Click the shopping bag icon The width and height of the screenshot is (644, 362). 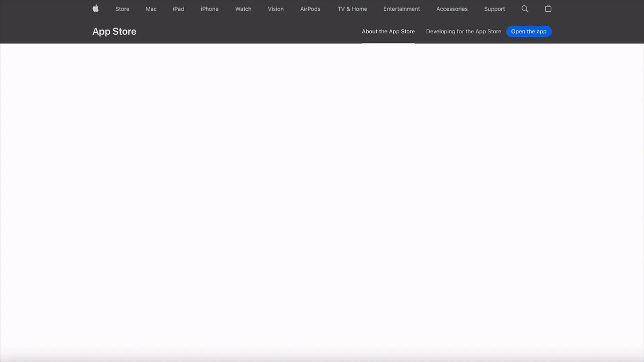point(547,9)
